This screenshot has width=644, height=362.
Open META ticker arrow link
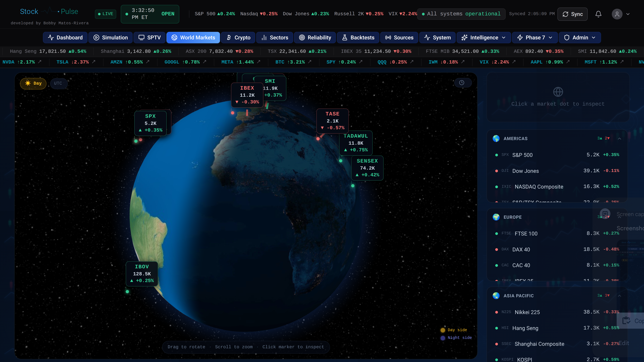click(x=259, y=62)
